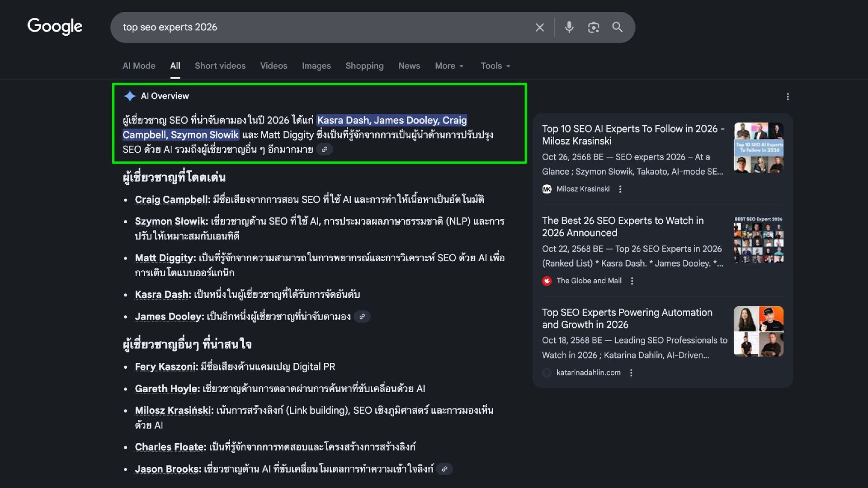868x488 pixels.
Task: Click link icon after Jason Brooks bullet
Action: 444,469
